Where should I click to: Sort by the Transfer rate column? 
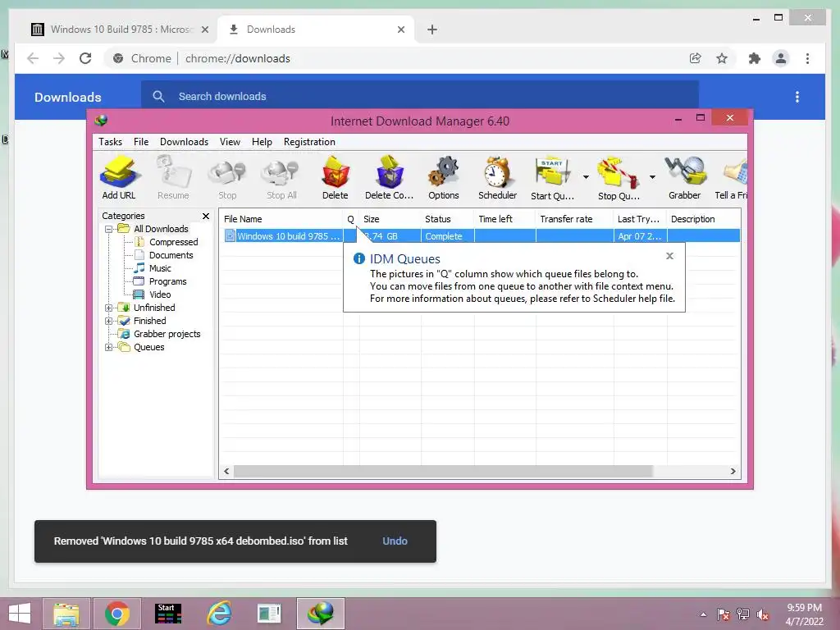coord(575,219)
